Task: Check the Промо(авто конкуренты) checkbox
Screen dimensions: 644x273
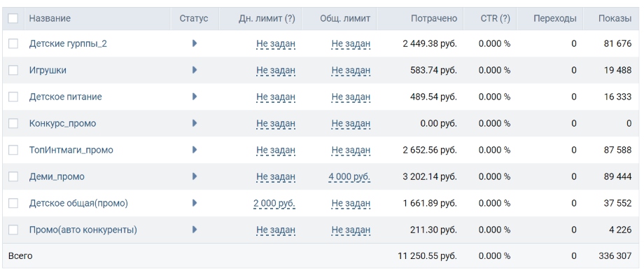Action: tap(13, 230)
